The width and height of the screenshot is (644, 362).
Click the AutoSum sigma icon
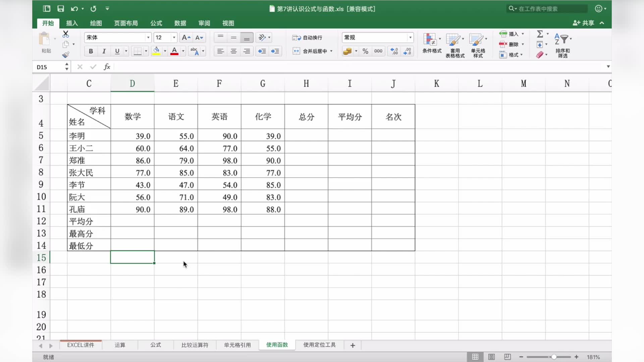pyautogui.click(x=540, y=34)
